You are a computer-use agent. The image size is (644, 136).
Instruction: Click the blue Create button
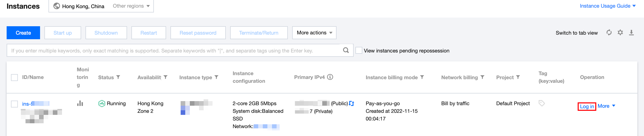click(x=23, y=33)
